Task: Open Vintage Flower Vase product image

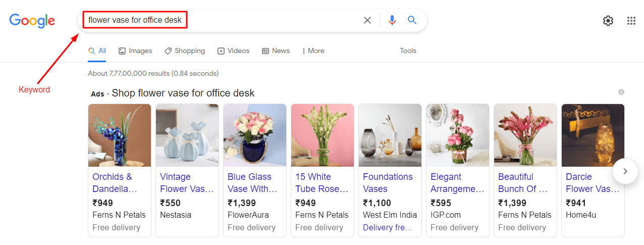Action: 187,135
